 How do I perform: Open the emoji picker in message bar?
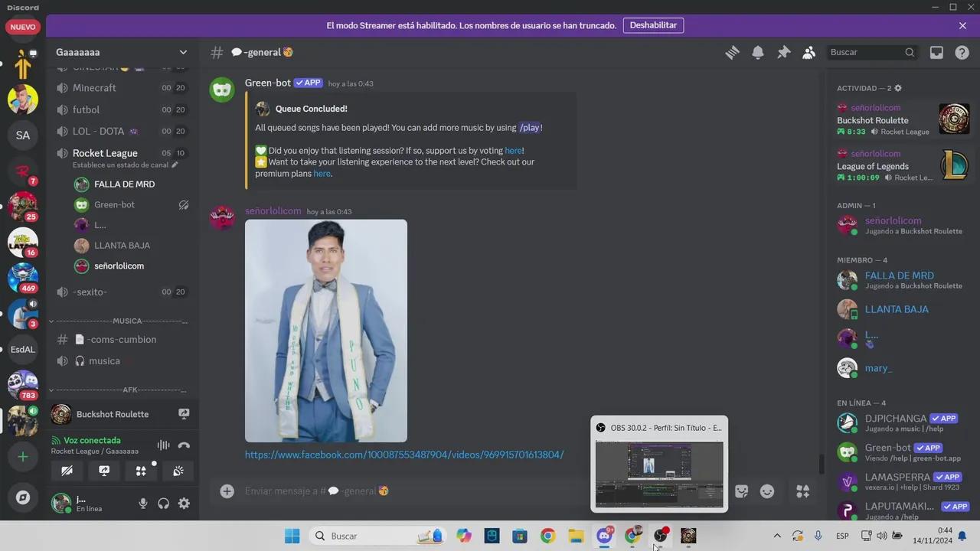click(767, 491)
